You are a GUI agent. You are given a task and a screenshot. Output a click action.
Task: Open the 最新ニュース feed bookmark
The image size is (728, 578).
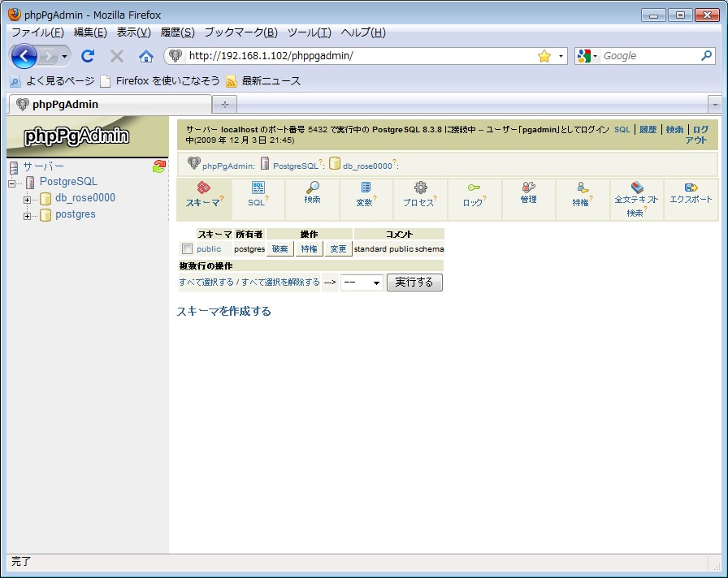tap(263, 81)
